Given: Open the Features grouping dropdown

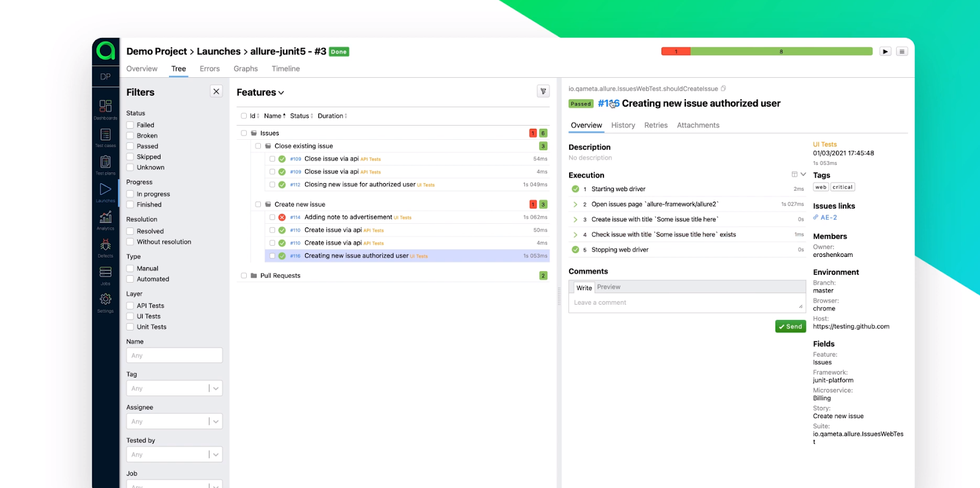Looking at the screenshot, I should click(260, 93).
